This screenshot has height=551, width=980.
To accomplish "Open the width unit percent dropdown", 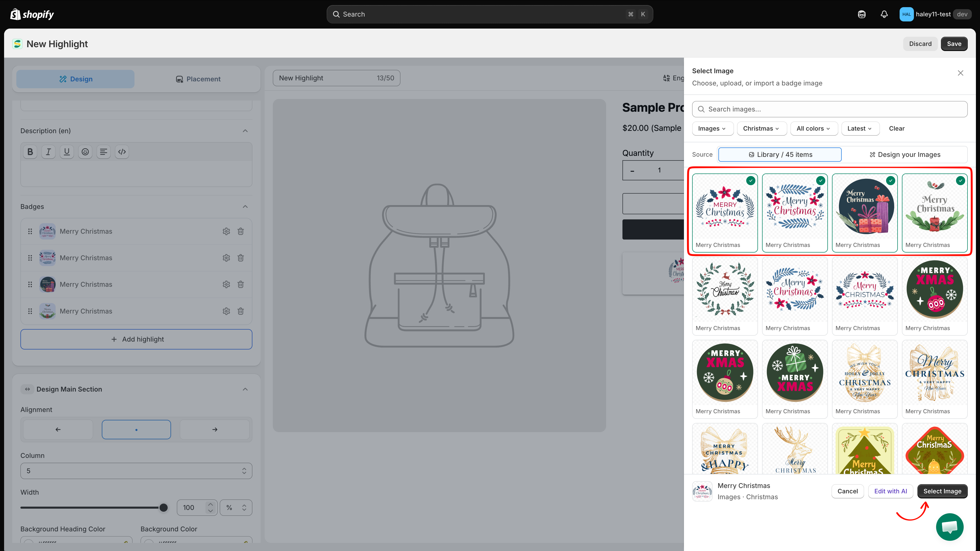I will click(x=236, y=508).
